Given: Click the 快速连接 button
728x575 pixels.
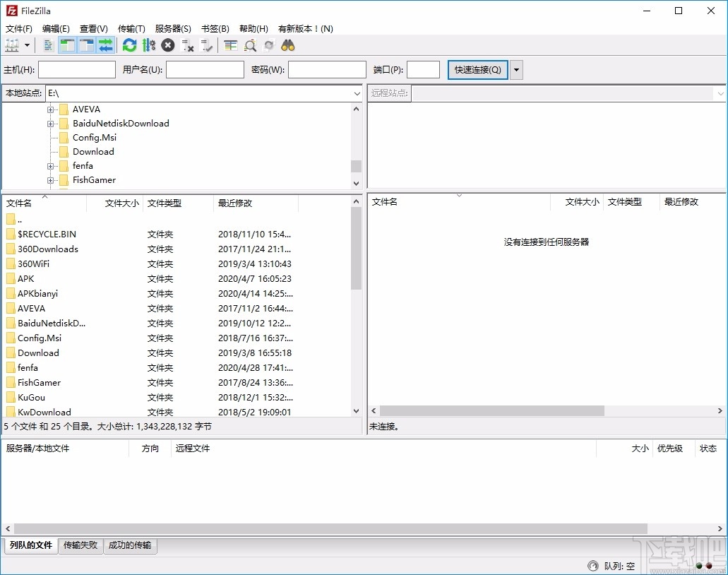Looking at the screenshot, I should click(x=477, y=69).
